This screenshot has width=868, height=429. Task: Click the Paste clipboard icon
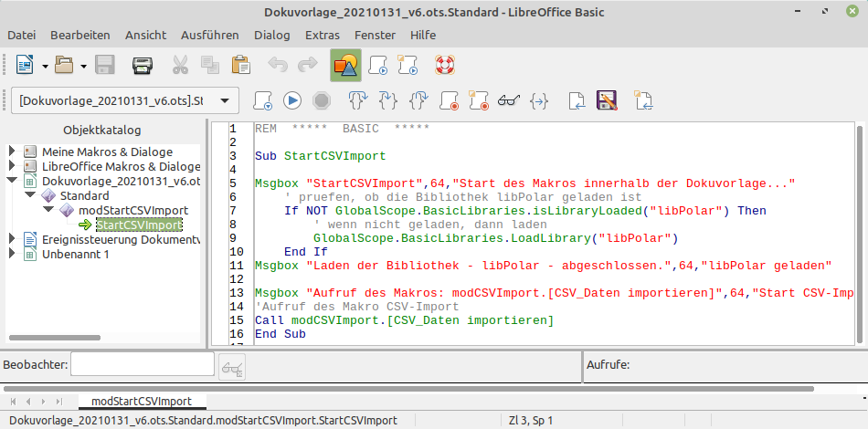coord(241,65)
